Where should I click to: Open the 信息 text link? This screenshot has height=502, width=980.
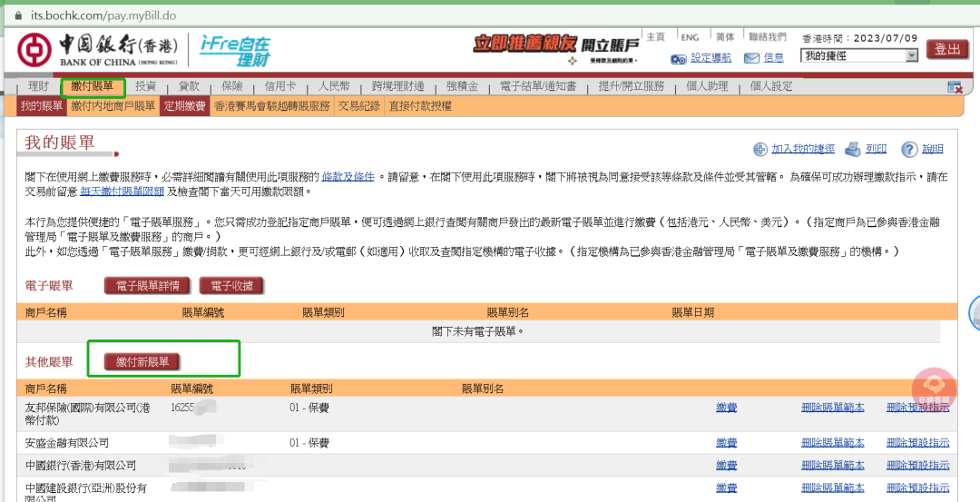(x=774, y=58)
